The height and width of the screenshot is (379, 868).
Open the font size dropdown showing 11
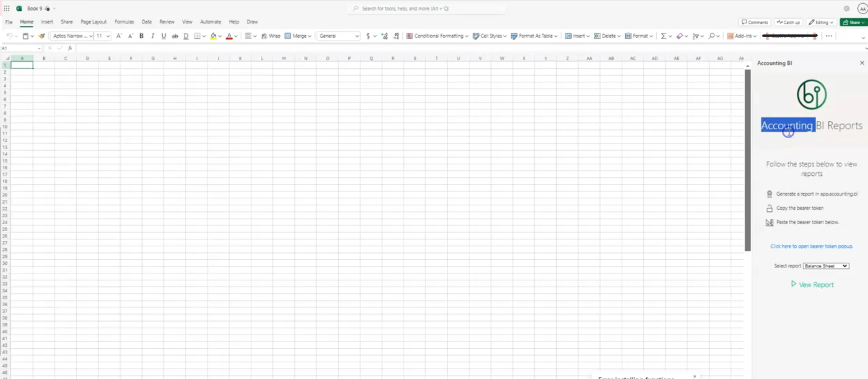point(103,36)
